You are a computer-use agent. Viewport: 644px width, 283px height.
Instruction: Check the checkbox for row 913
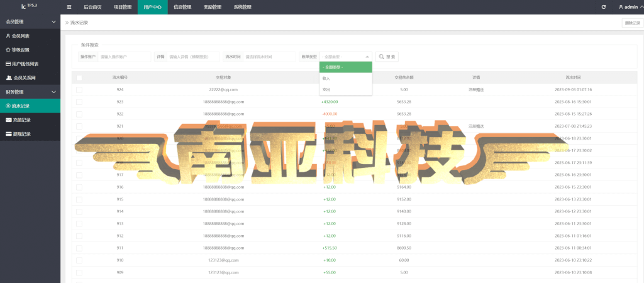pyautogui.click(x=79, y=224)
